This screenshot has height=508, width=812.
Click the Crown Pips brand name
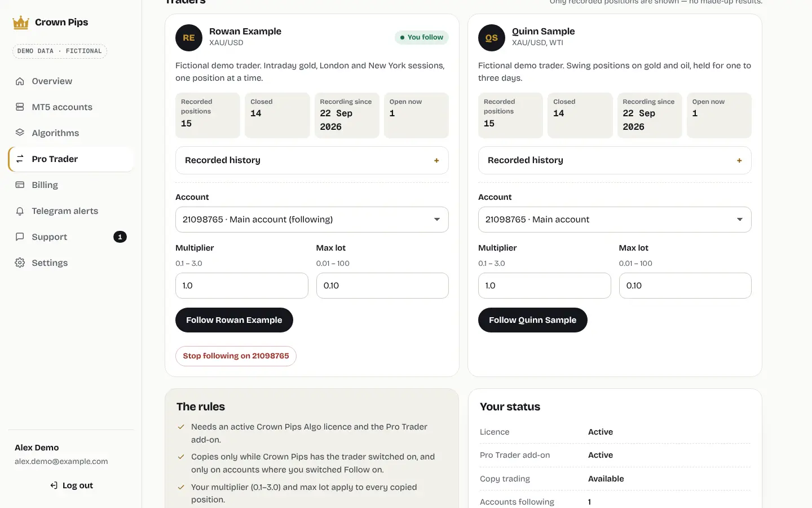61,23
